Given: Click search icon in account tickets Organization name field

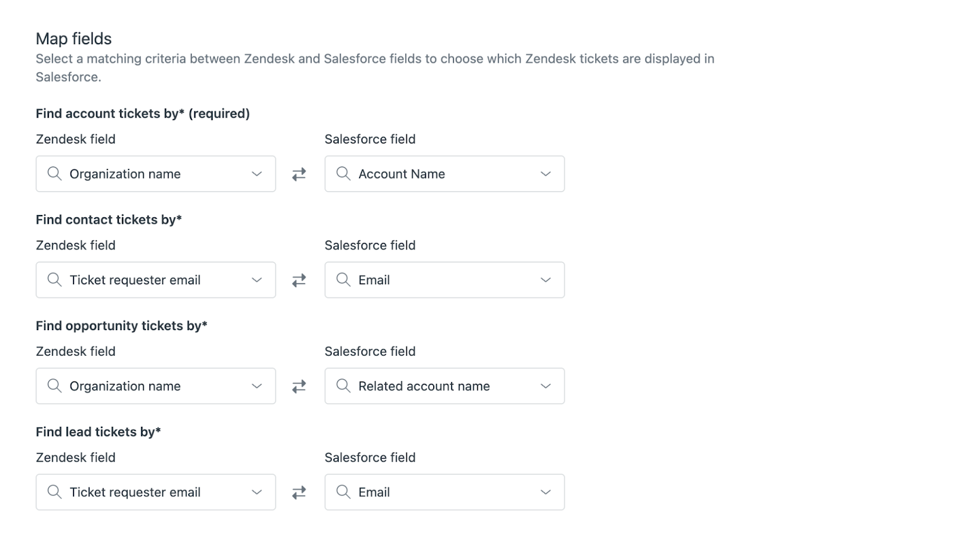Looking at the screenshot, I should tap(54, 174).
